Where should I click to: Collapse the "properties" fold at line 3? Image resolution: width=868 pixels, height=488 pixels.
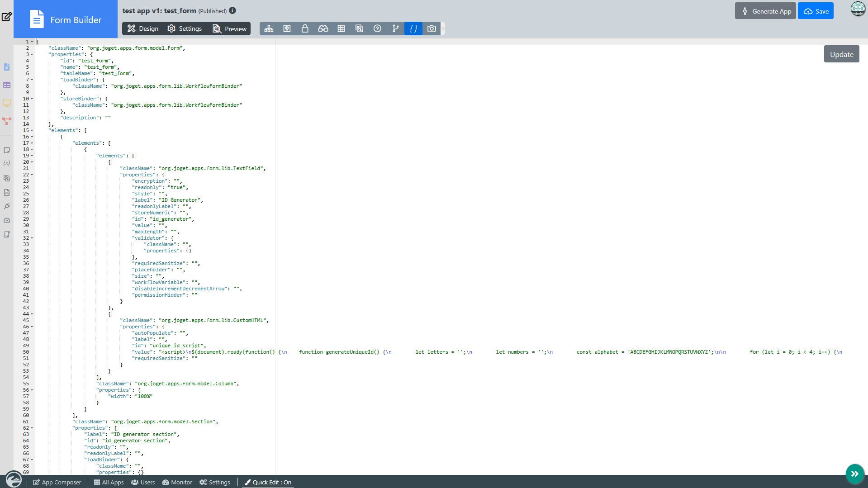[32, 55]
